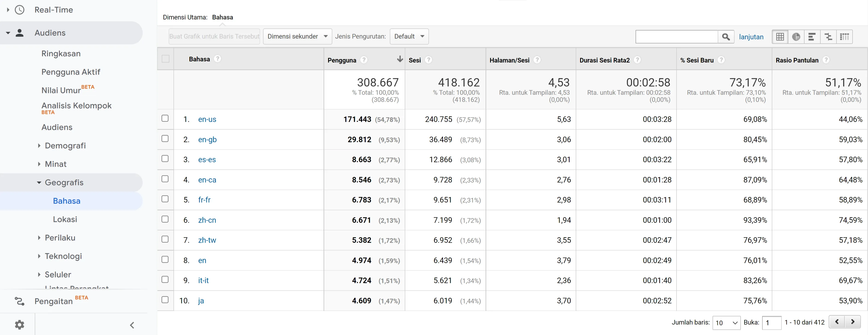Click the Pengaitan attribution icon
Screen dimensions: 868x335
point(20,301)
